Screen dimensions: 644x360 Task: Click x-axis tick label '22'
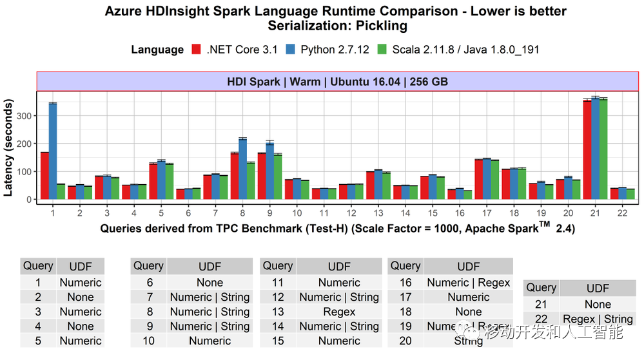[x=622, y=213]
